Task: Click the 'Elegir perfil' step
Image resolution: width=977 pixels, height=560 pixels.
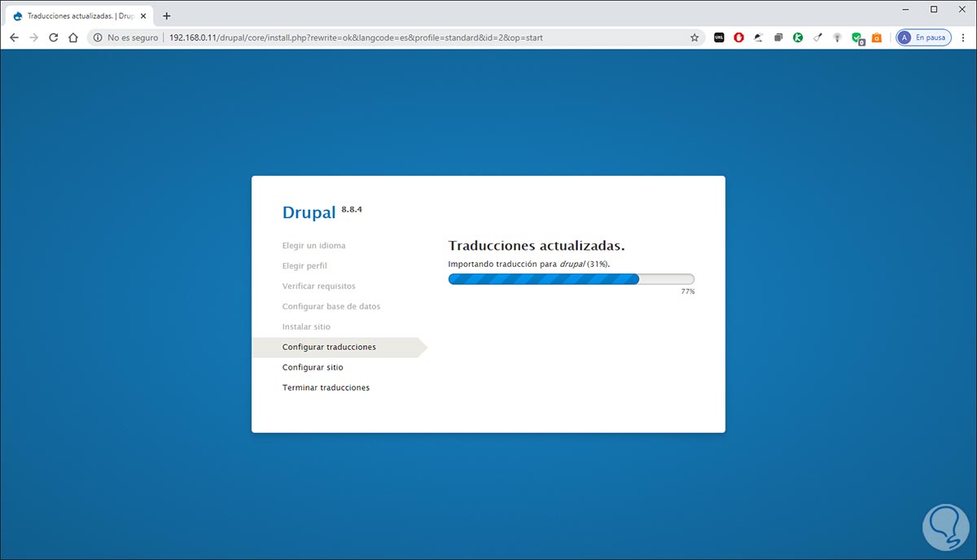Action: point(304,266)
